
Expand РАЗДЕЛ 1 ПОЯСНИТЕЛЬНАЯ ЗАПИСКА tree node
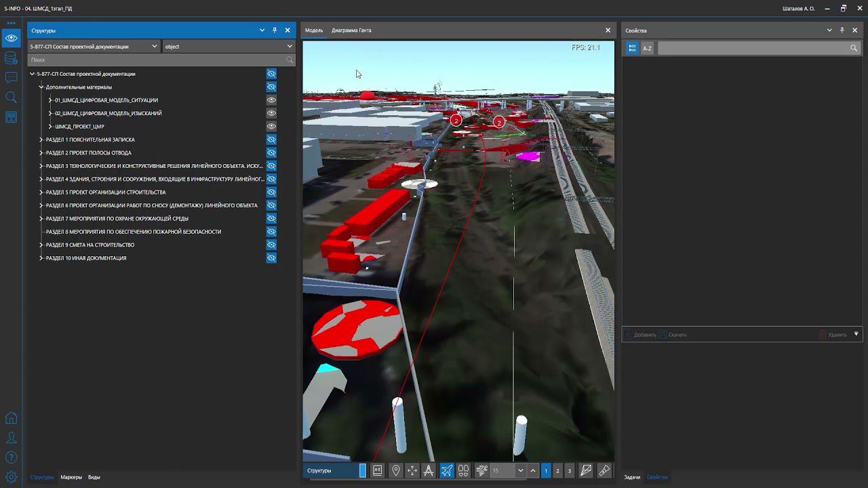tap(41, 140)
